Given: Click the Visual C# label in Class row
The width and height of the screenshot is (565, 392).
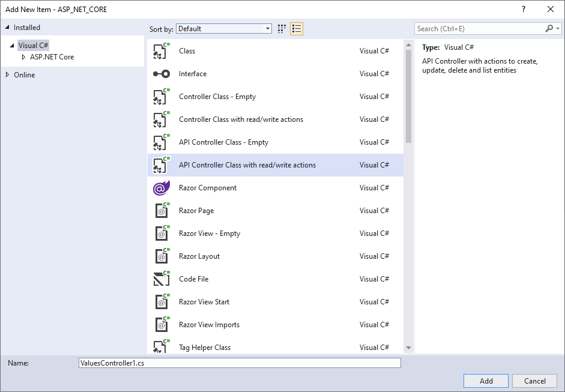Looking at the screenshot, I should (374, 51).
